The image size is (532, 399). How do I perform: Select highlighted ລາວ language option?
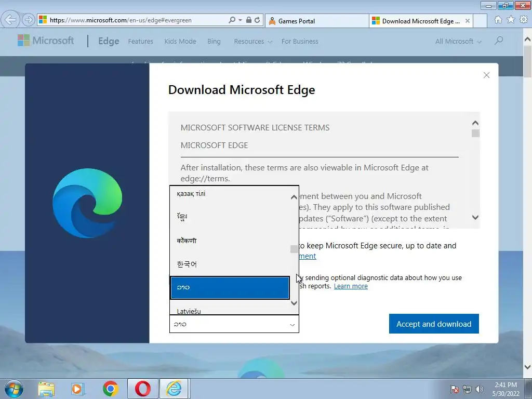[x=230, y=288]
